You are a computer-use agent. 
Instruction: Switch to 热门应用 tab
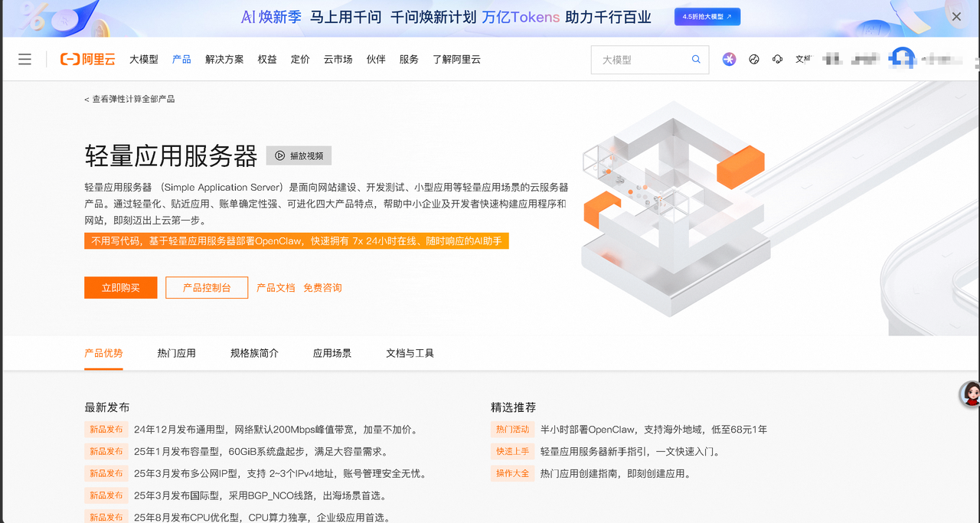(x=176, y=353)
